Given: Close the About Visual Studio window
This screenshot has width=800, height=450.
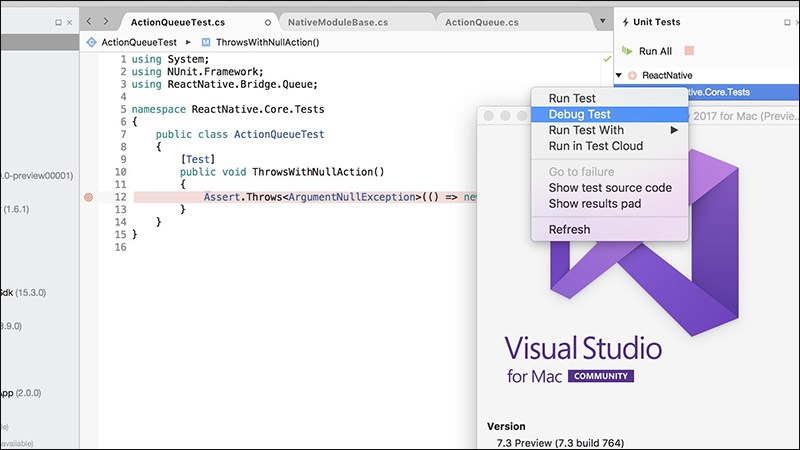Looking at the screenshot, I should coord(489,116).
